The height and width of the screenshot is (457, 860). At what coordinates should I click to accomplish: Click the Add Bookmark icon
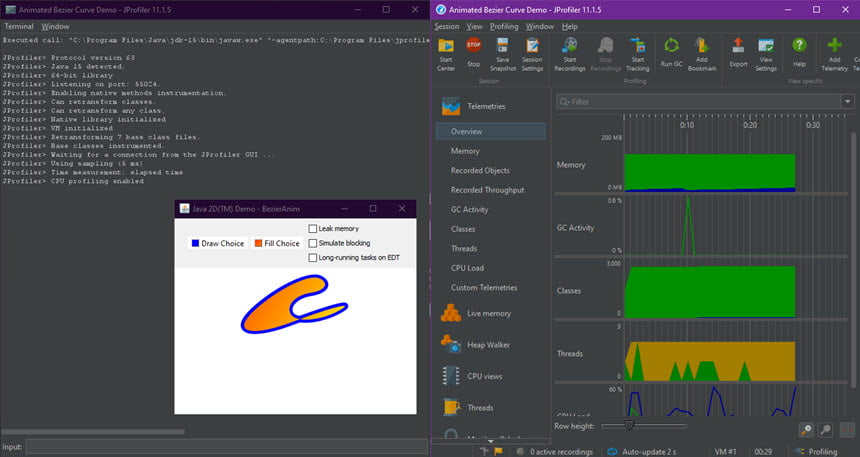702,46
